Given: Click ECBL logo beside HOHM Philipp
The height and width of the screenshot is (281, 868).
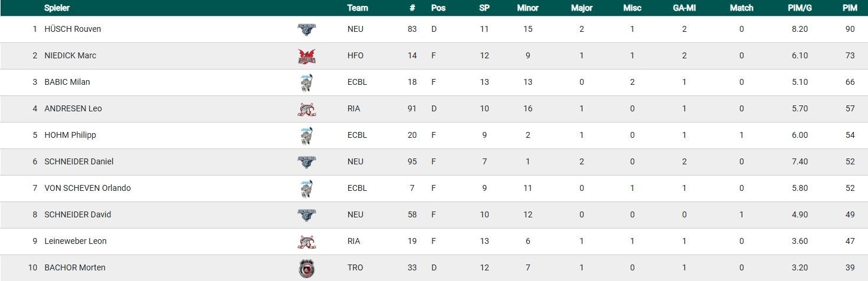Looking at the screenshot, I should tap(306, 135).
